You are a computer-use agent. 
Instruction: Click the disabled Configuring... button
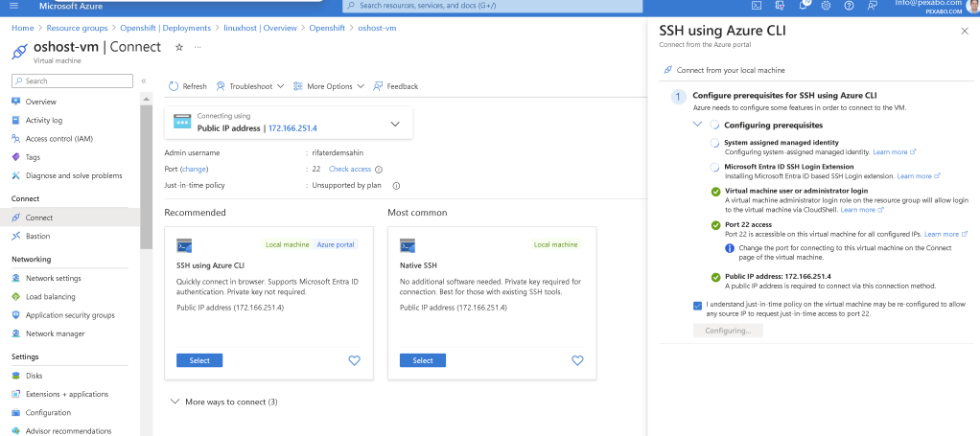[x=728, y=331]
